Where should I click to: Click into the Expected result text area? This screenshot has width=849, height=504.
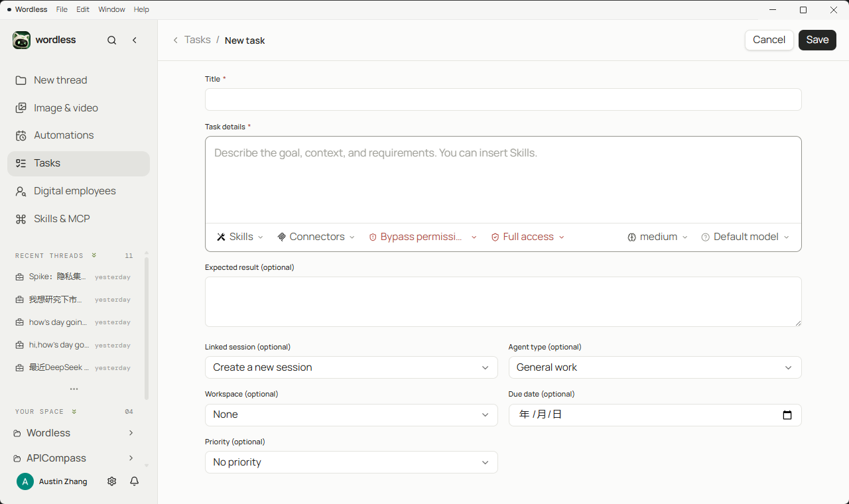503,302
